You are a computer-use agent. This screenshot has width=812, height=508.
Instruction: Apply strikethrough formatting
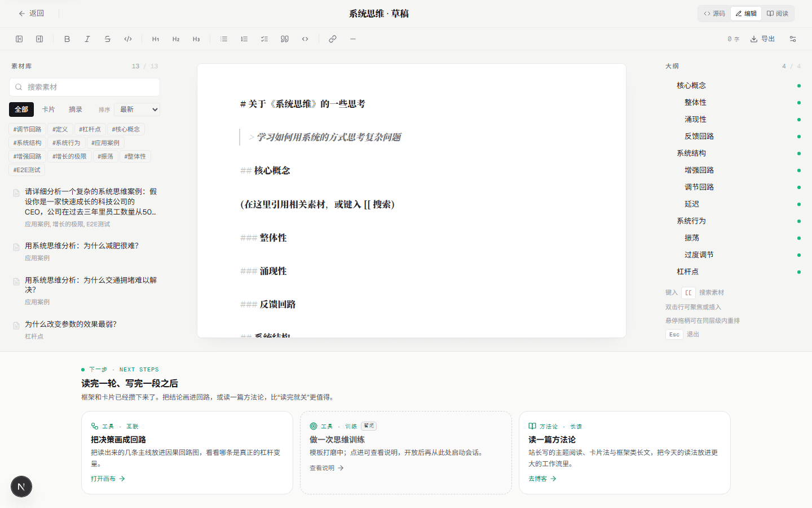click(108, 39)
